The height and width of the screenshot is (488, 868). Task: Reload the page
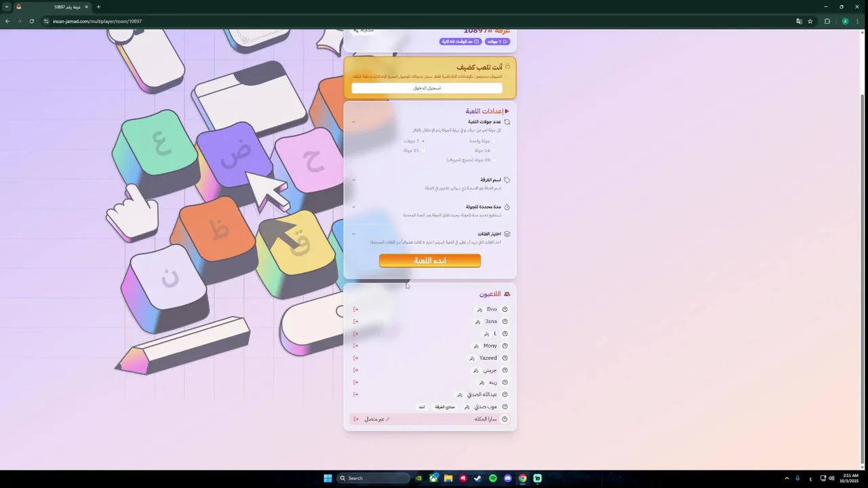point(31,21)
